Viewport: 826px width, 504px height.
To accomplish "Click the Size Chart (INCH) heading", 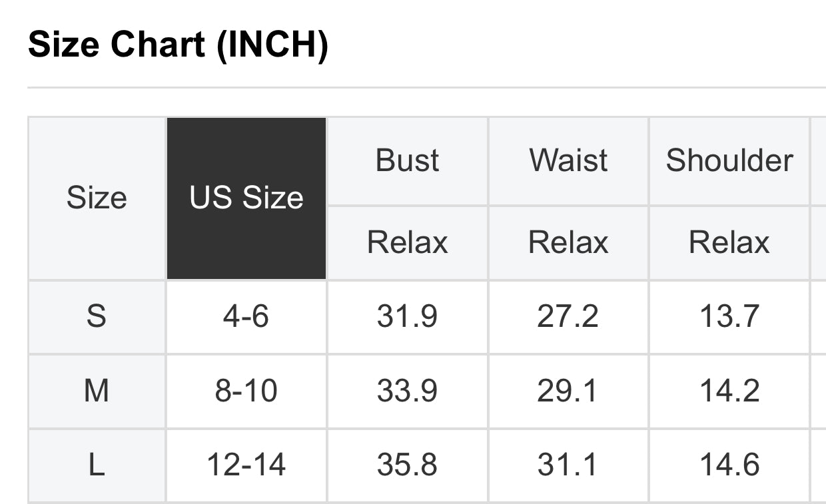I will point(178,45).
